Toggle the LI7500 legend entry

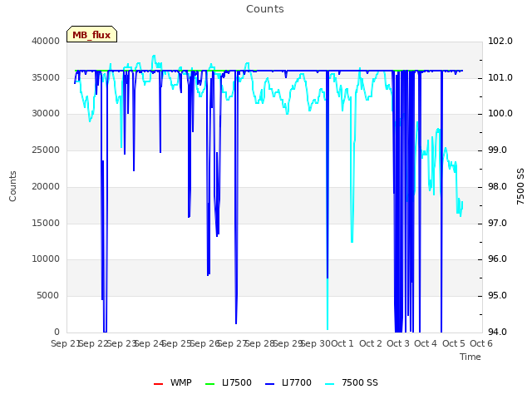(229, 382)
